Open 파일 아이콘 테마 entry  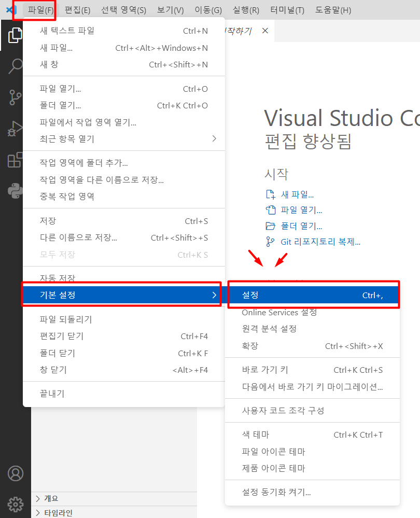point(313,452)
